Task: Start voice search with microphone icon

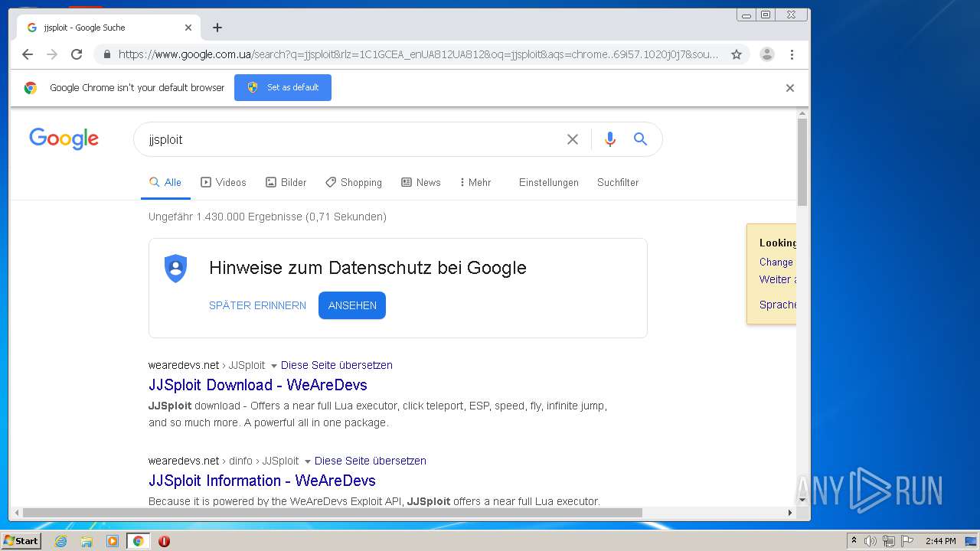Action: tap(609, 139)
